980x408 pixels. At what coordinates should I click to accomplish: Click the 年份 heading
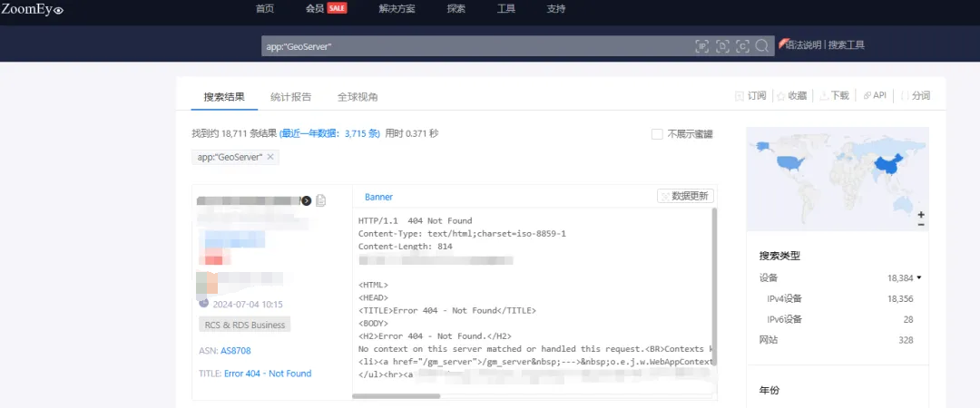coord(769,391)
